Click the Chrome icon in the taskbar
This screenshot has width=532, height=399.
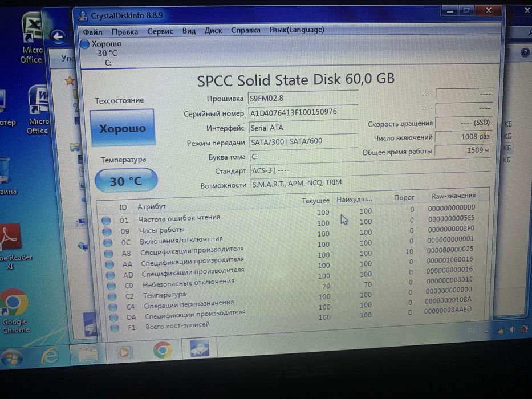pyautogui.click(x=163, y=350)
